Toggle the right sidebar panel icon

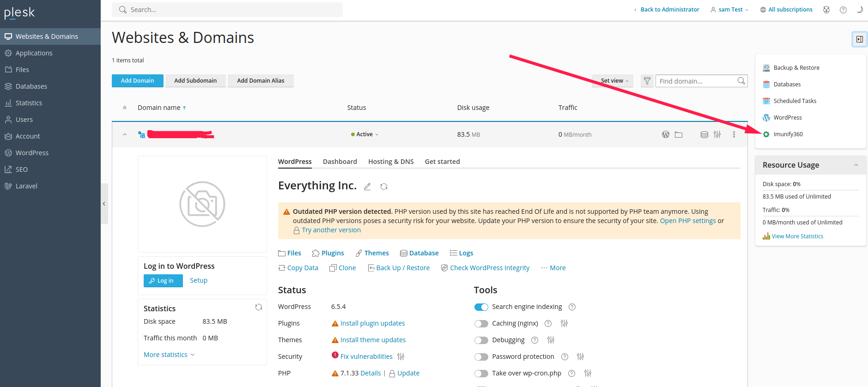(860, 39)
